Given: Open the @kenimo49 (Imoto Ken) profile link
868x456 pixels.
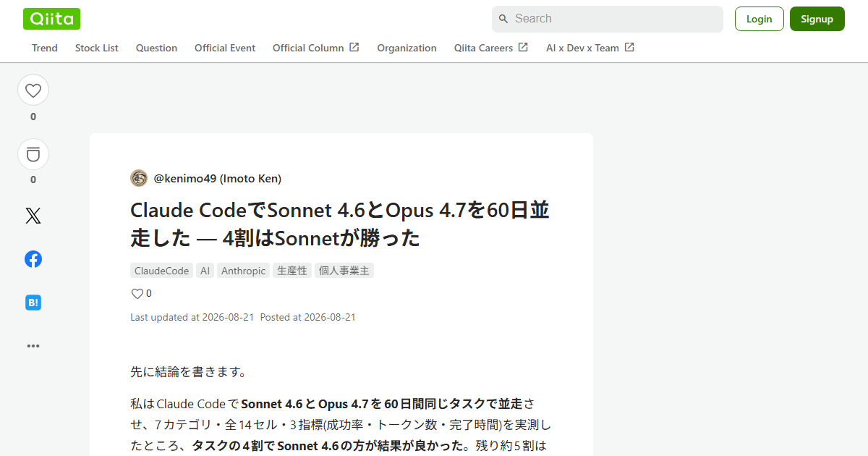Looking at the screenshot, I should [x=218, y=178].
